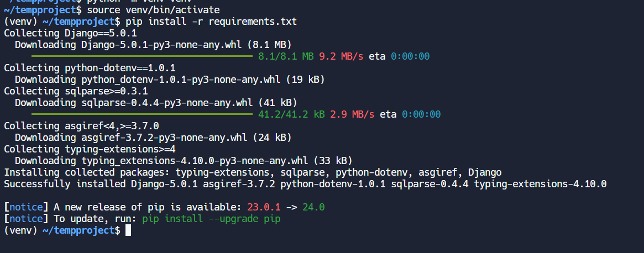The width and height of the screenshot is (644, 253).
Task: Click the '2.9 MB/s' download speed text
Action: [352, 114]
